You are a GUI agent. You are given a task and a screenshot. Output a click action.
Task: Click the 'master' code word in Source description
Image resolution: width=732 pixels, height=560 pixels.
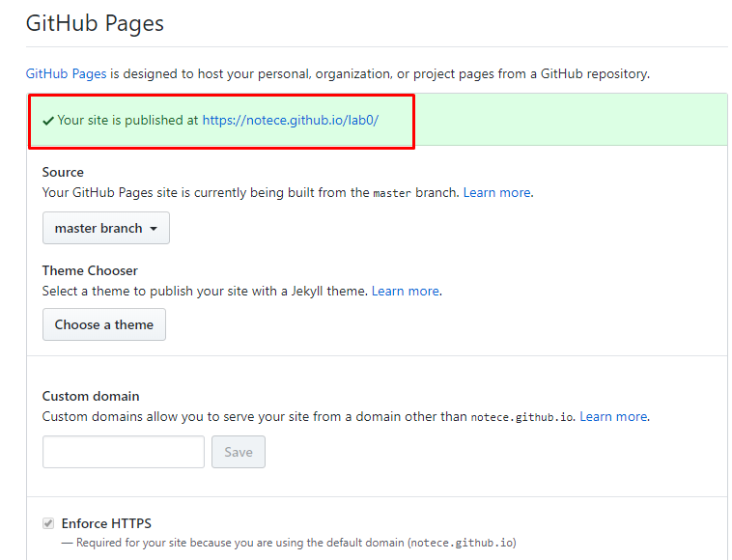[x=392, y=193]
